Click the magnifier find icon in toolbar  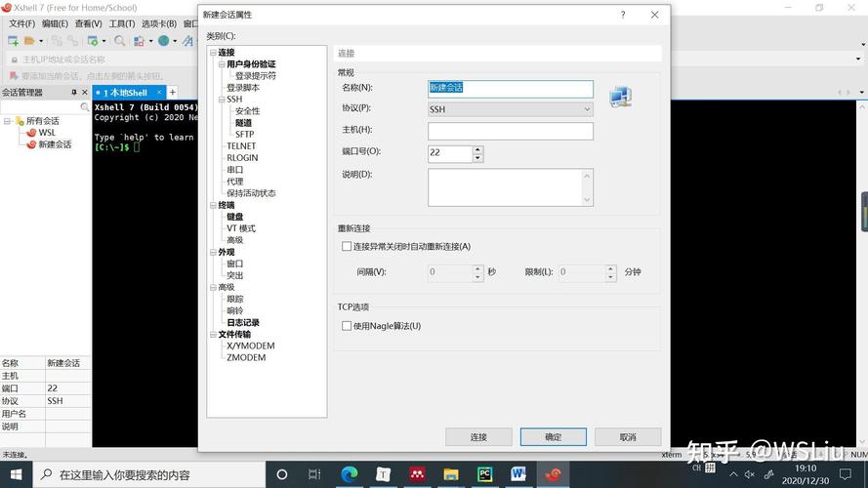click(x=119, y=40)
